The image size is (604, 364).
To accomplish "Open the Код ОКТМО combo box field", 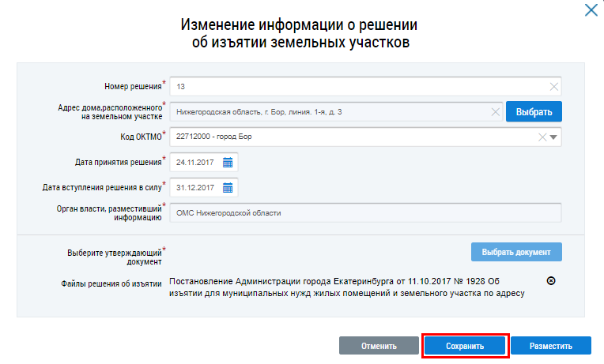I will click(365, 137).
